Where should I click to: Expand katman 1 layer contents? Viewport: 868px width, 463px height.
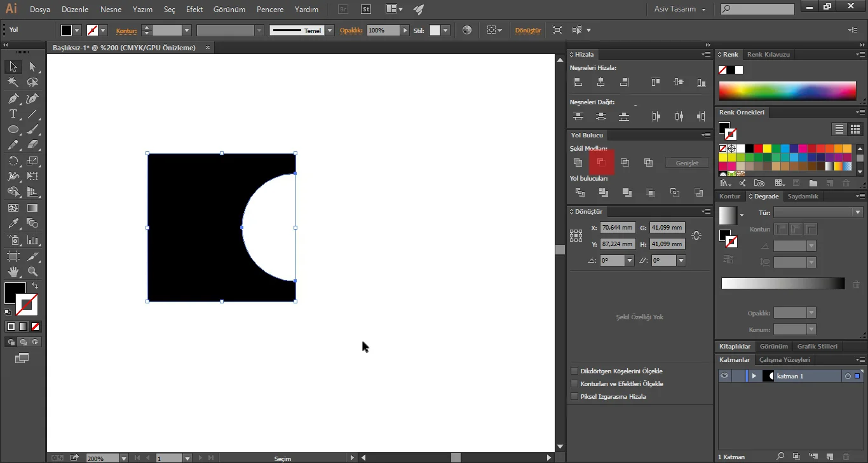pos(754,376)
